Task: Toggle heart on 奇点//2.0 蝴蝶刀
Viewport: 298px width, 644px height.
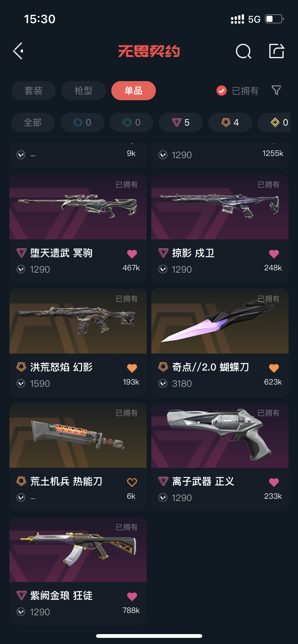Action: coord(274,368)
